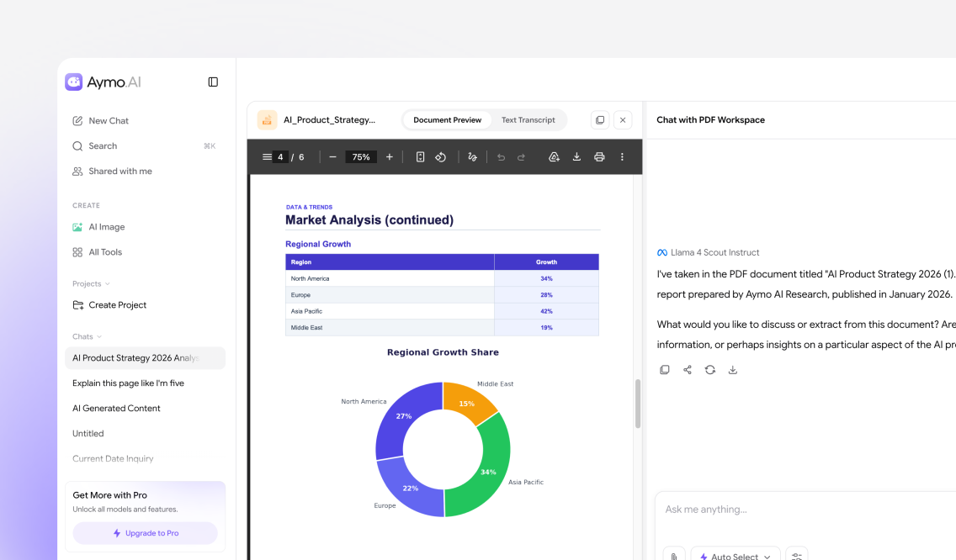This screenshot has width=956, height=560.
Task: Open 'Explain this page like I'm five' chat
Action: point(128,383)
